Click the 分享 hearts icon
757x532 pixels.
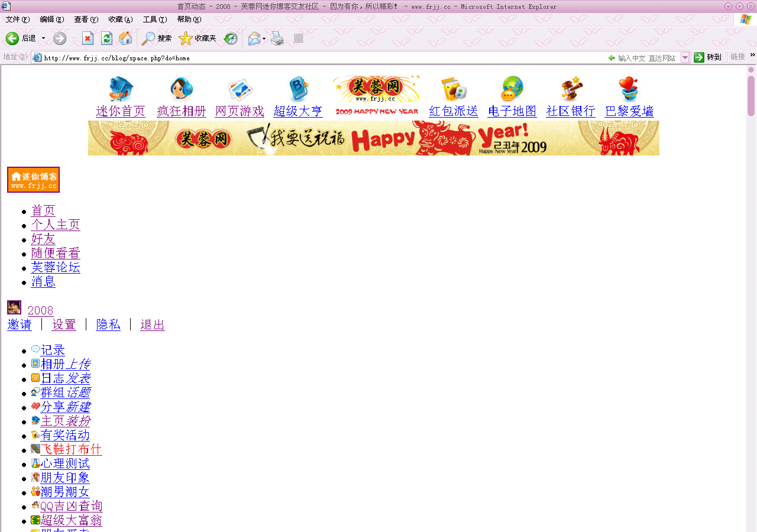[35, 406]
